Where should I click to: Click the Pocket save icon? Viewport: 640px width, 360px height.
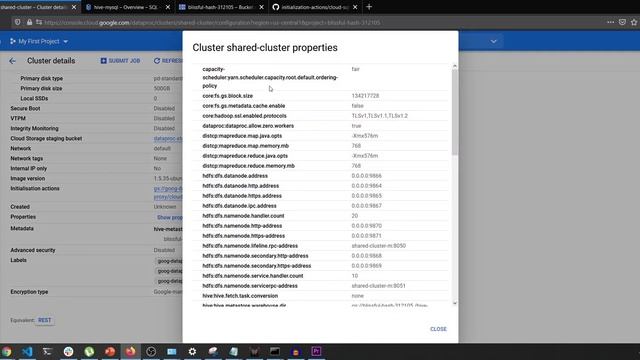[x=622, y=22]
